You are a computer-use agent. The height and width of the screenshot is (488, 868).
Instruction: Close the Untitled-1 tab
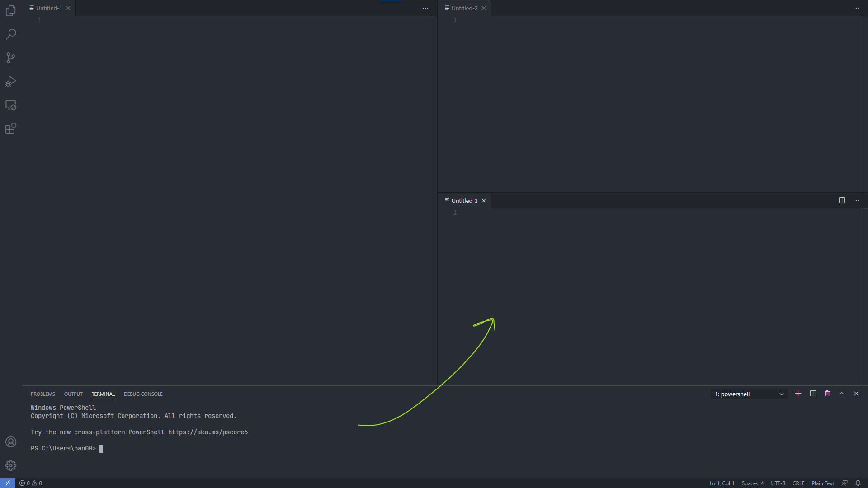point(68,8)
